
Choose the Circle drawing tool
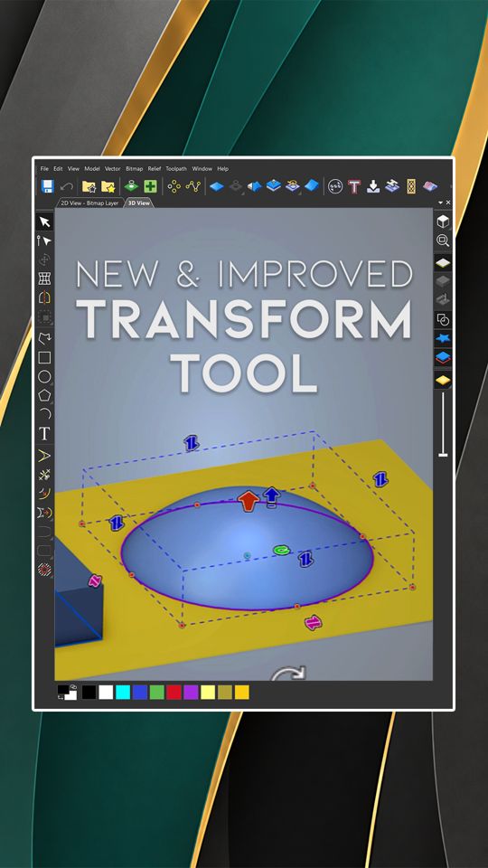pyautogui.click(x=44, y=377)
